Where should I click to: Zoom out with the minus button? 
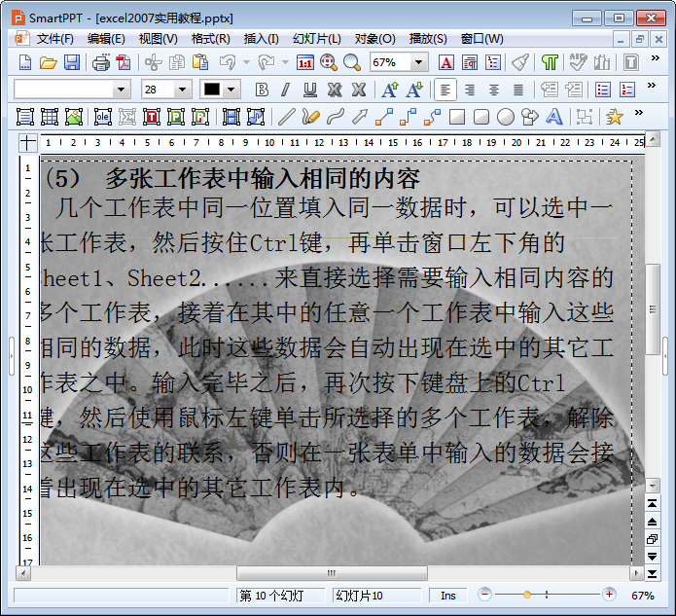[x=484, y=595]
